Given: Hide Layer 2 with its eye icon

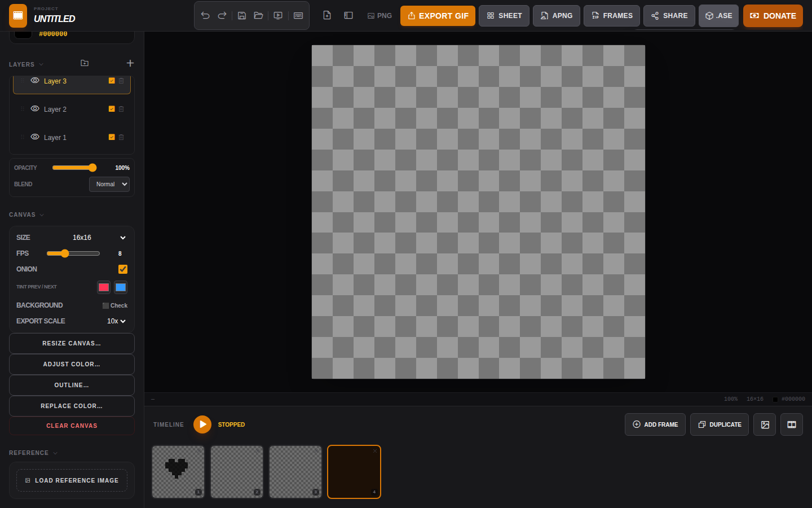Looking at the screenshot, I should [35, 109].
